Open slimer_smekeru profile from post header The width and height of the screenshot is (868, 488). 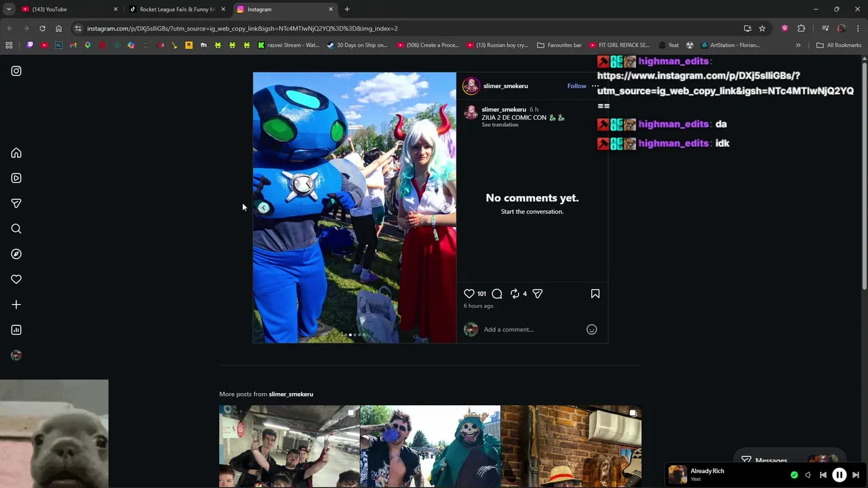506,86
